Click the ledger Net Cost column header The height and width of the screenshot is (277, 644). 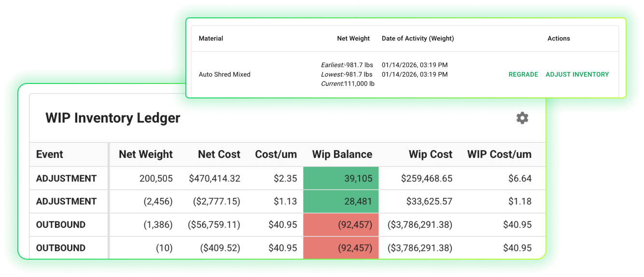219,154
